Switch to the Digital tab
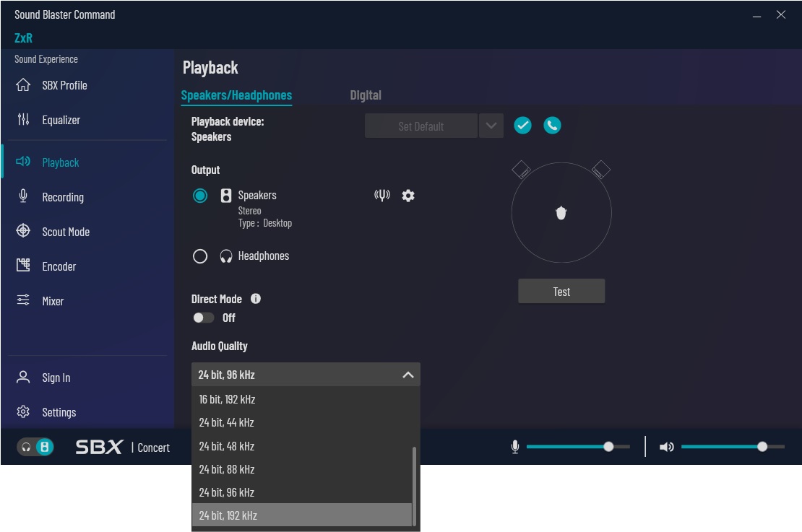Screen dimensions: 802x532 366,95
